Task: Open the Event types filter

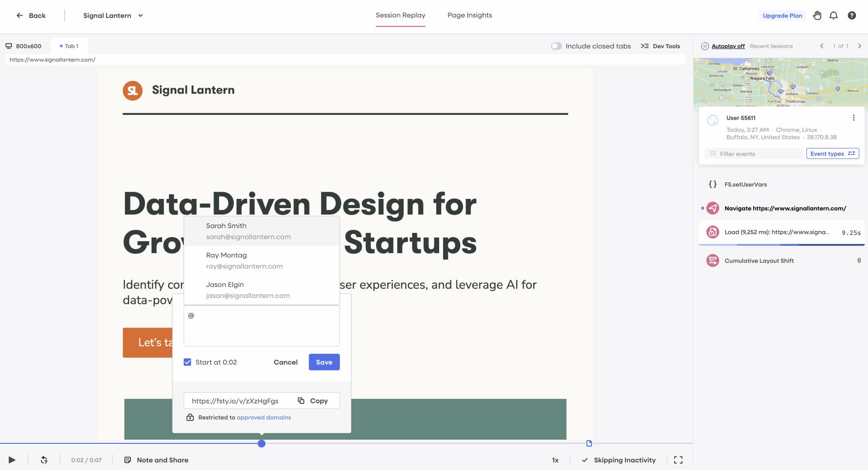Action: 832,153
